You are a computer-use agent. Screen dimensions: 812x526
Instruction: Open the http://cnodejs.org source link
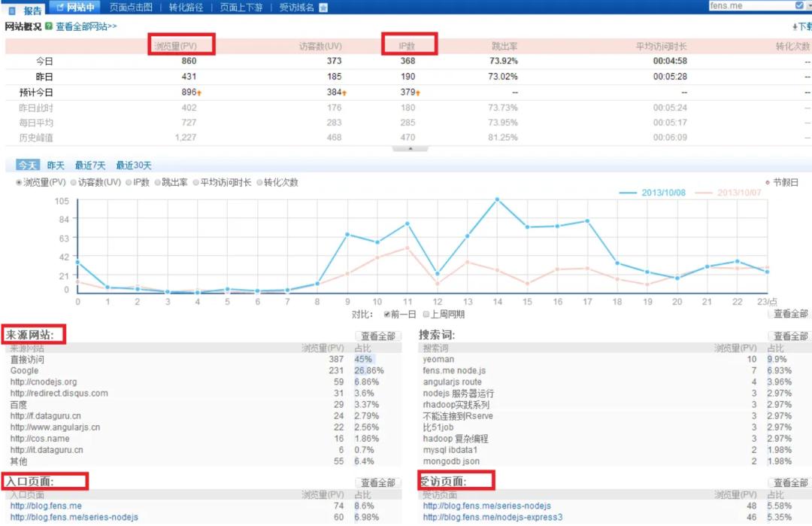point(44,382)
